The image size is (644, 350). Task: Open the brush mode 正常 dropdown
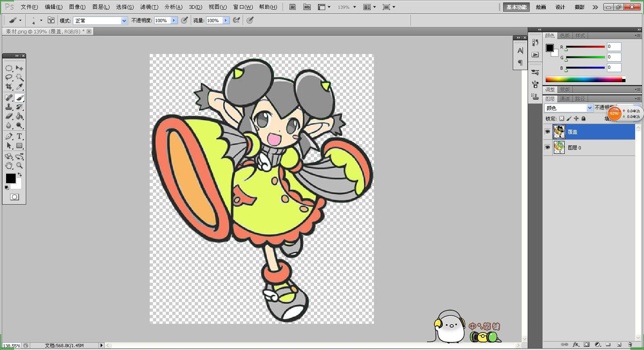coord(100,21)
